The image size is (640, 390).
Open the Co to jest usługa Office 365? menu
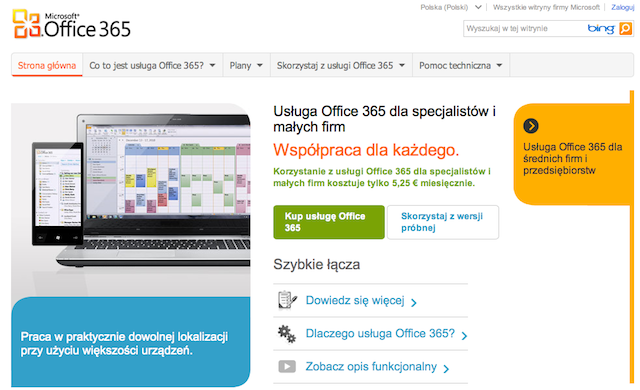point(153,65)
